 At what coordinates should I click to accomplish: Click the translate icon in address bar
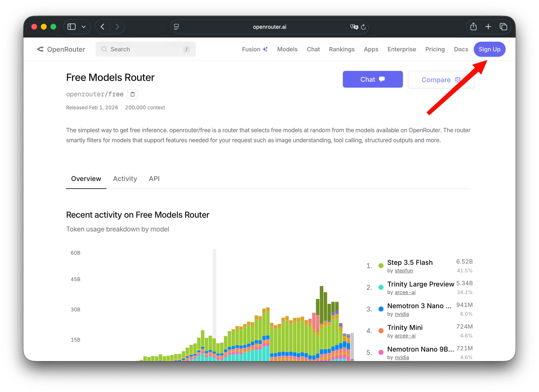354,27
